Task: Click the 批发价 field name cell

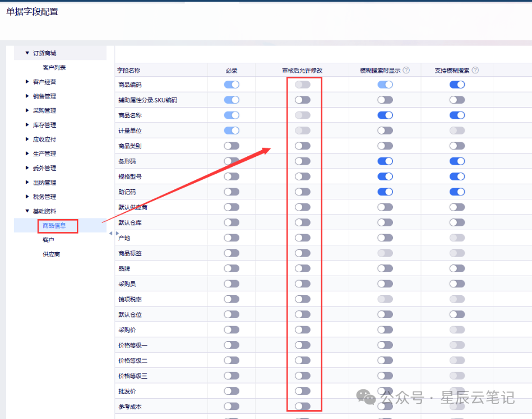Action: click(x=127, y=391)
